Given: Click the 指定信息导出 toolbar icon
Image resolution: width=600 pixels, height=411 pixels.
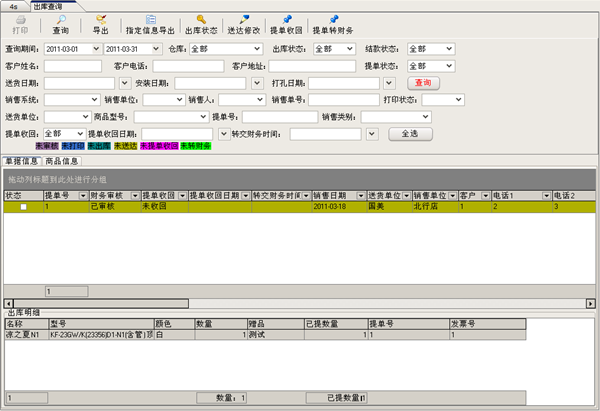Looking at the screenshot, I should coord(149,20).
